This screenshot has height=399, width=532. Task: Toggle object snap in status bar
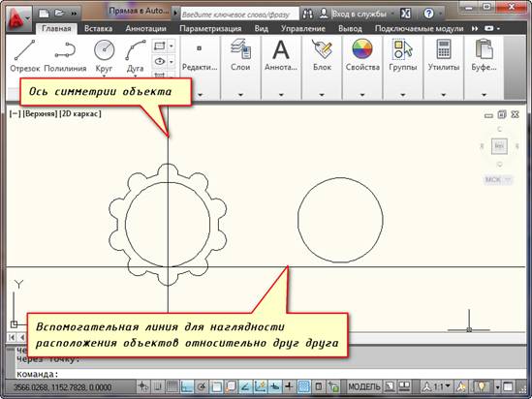tap(216, 386)
